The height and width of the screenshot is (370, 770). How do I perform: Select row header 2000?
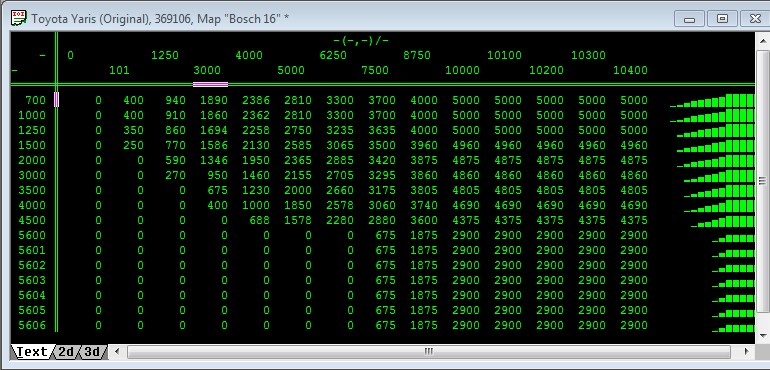(32, 160)
